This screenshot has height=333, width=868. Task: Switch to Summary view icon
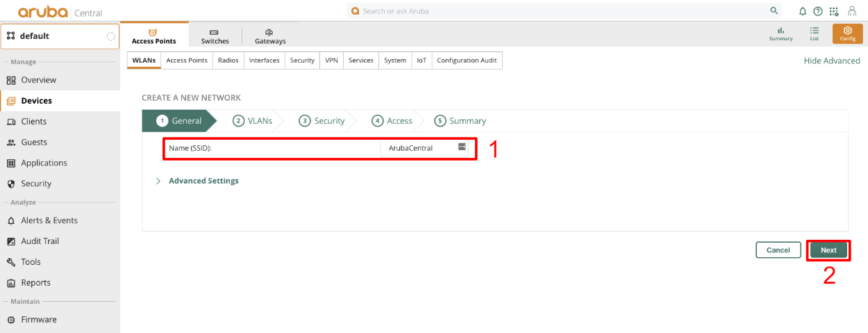tap(781, 34)
